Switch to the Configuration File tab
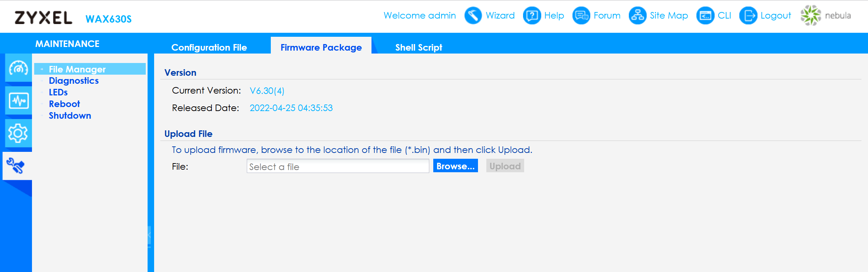The width and height of the screenshot is (868, 272). tap(209, 47)
